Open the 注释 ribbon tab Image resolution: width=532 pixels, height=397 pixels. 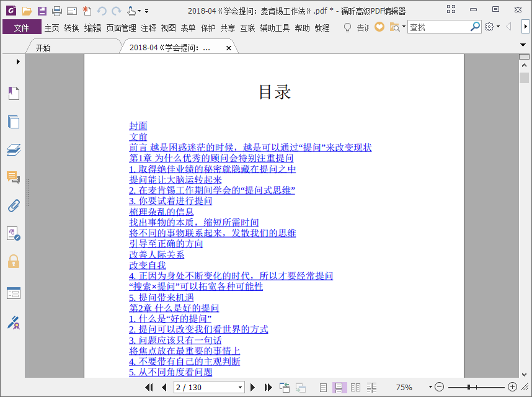click(149, 28)
